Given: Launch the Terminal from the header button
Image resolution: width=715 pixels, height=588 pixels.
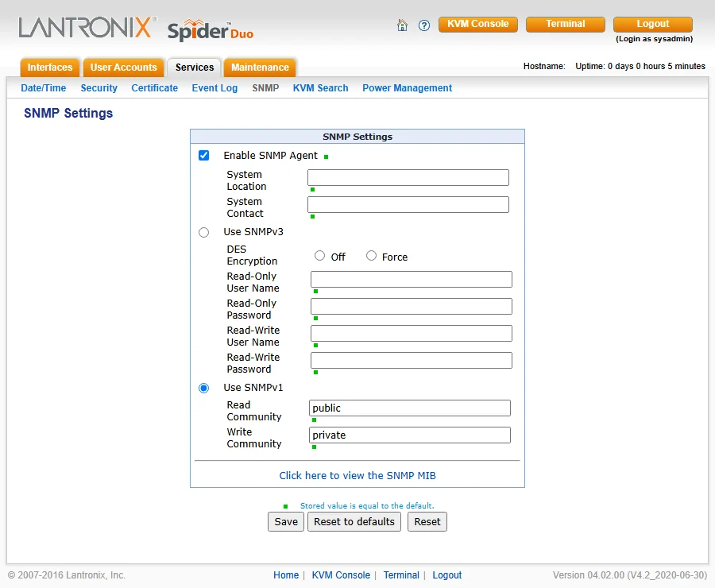Looking at the screenshot, I should [x=566, y=24].
